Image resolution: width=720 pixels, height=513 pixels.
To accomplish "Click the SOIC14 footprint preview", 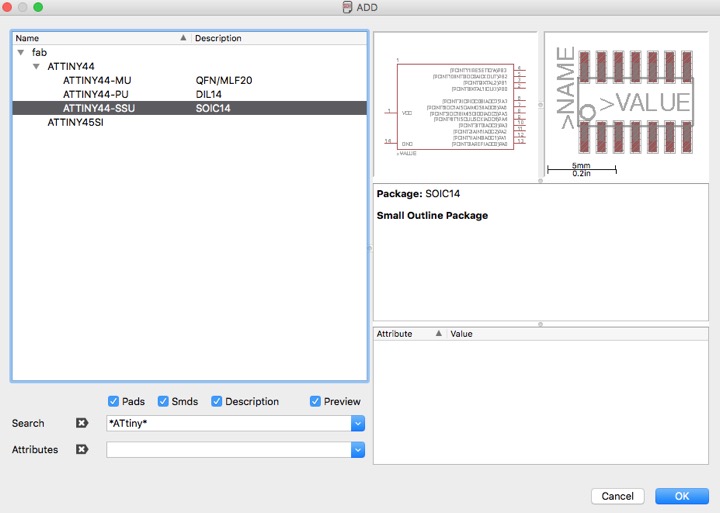I will tap(626, 105).
